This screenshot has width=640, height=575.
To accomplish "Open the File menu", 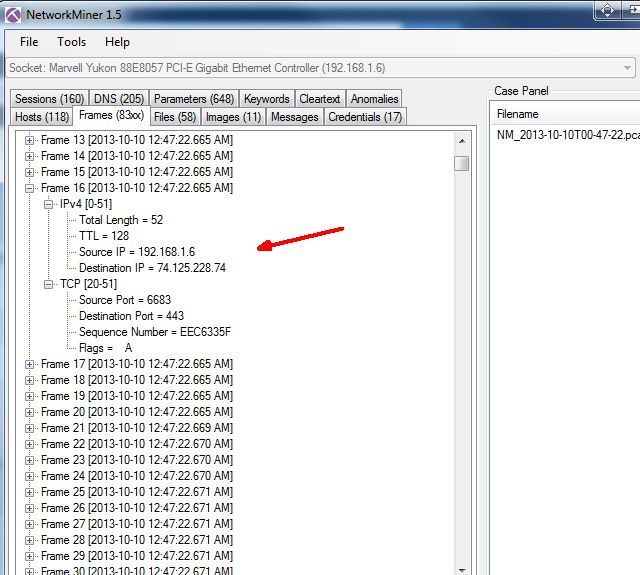I will [x=29, y=42].
